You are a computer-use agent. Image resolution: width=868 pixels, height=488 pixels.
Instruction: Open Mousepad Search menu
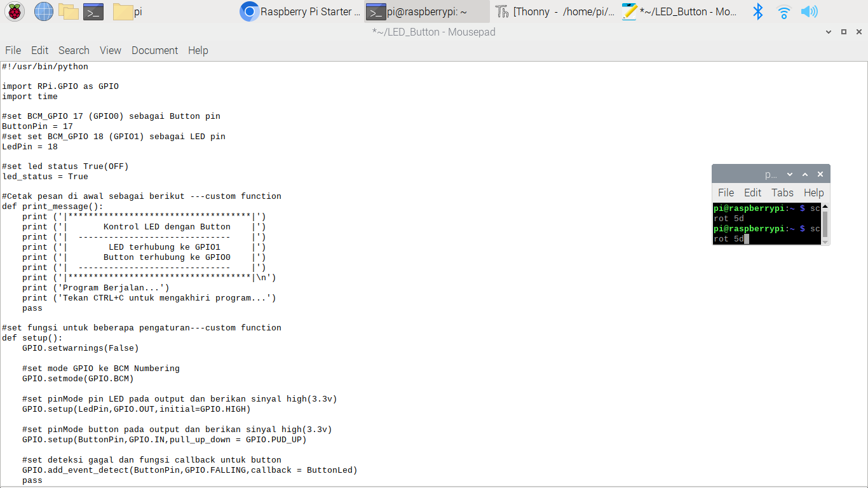74,50
